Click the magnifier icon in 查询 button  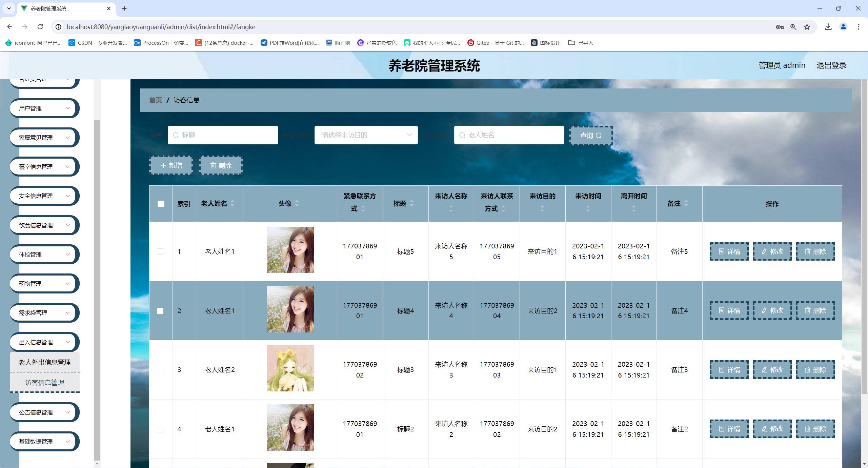point(599,135)
